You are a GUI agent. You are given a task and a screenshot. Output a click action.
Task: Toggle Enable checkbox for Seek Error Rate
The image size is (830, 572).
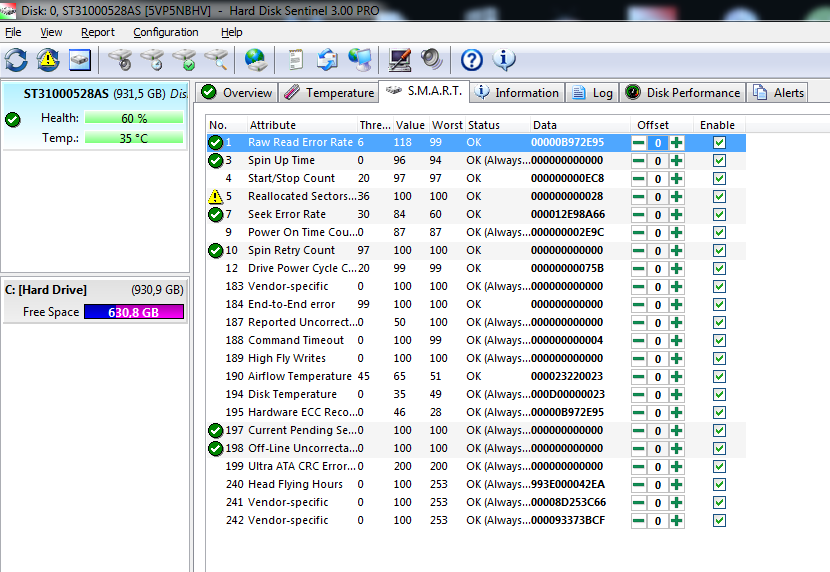pos(719,214)
